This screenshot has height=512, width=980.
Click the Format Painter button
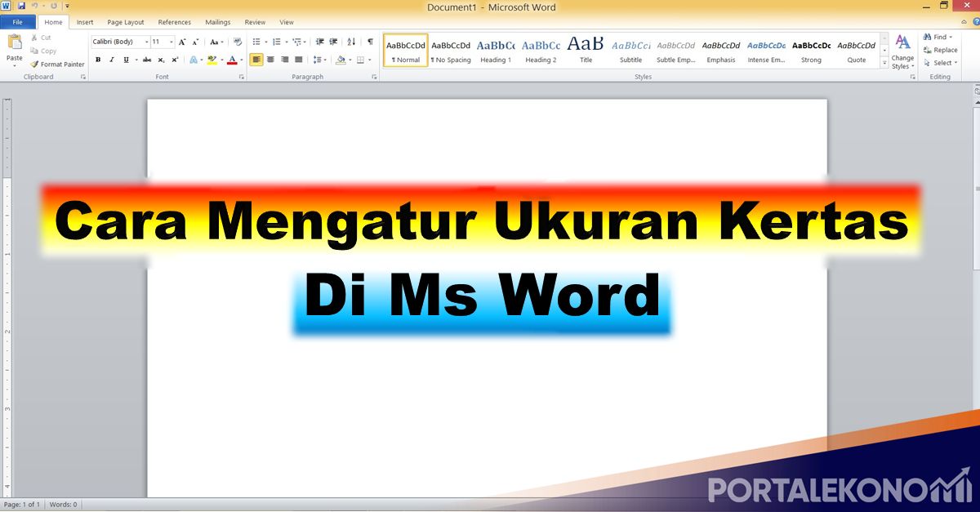pyautogui.click(x=57, y=65)
